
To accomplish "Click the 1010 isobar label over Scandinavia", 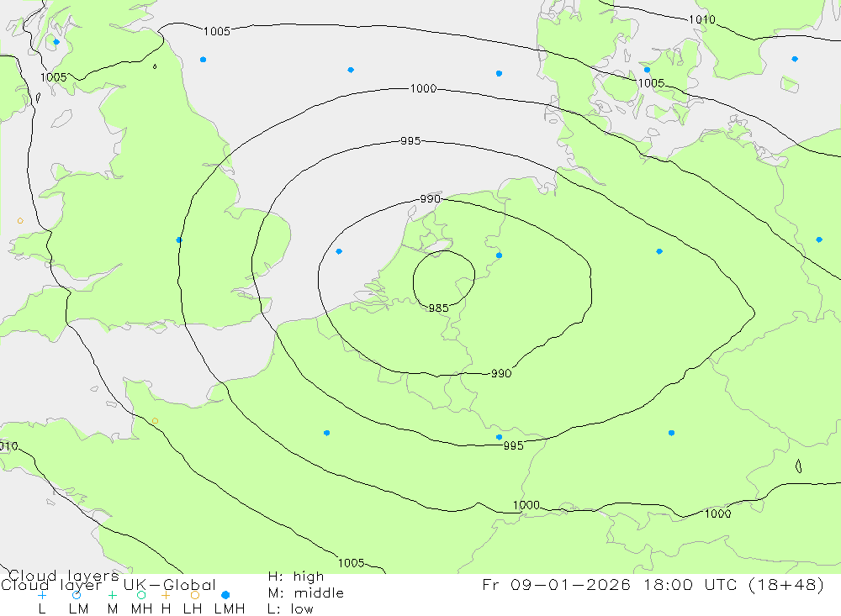I will pos(701,20).
